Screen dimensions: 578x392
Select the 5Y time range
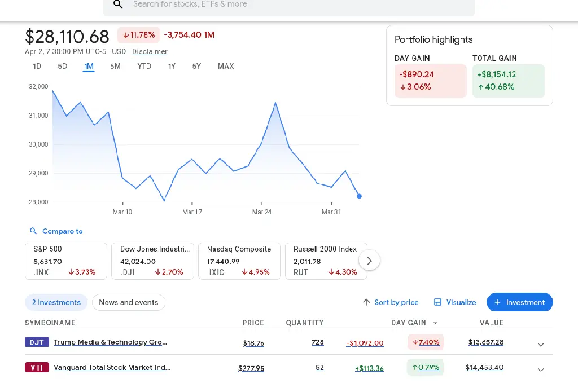(x=196, y=67)
